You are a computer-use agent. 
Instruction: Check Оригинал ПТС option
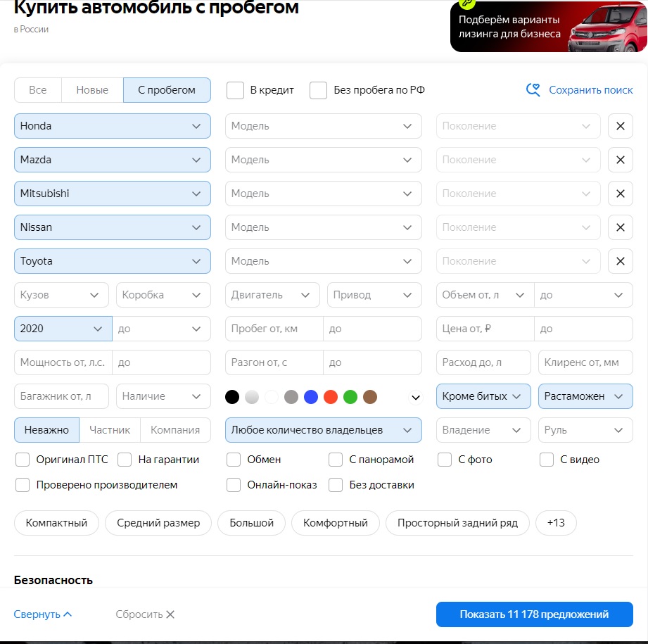23,459
